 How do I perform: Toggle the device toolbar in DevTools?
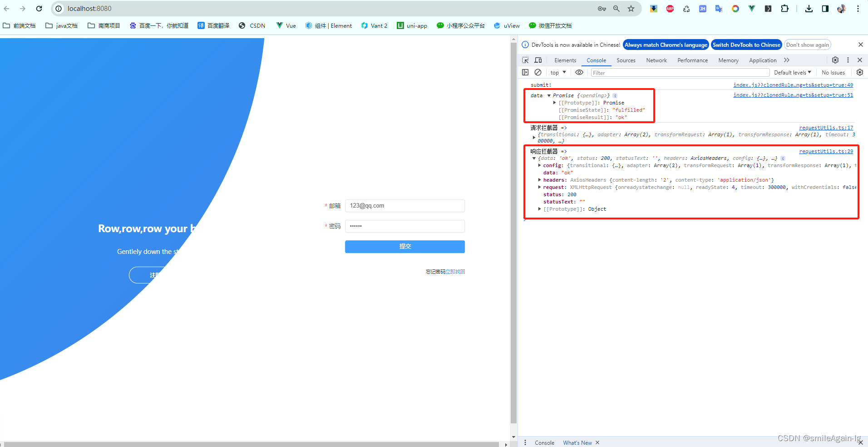point(538,60)
